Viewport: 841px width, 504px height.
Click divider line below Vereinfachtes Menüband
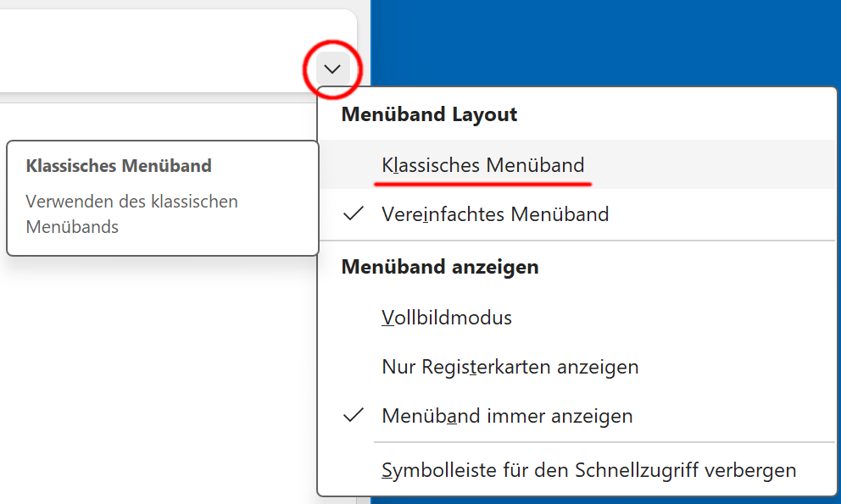pos(576,241)
